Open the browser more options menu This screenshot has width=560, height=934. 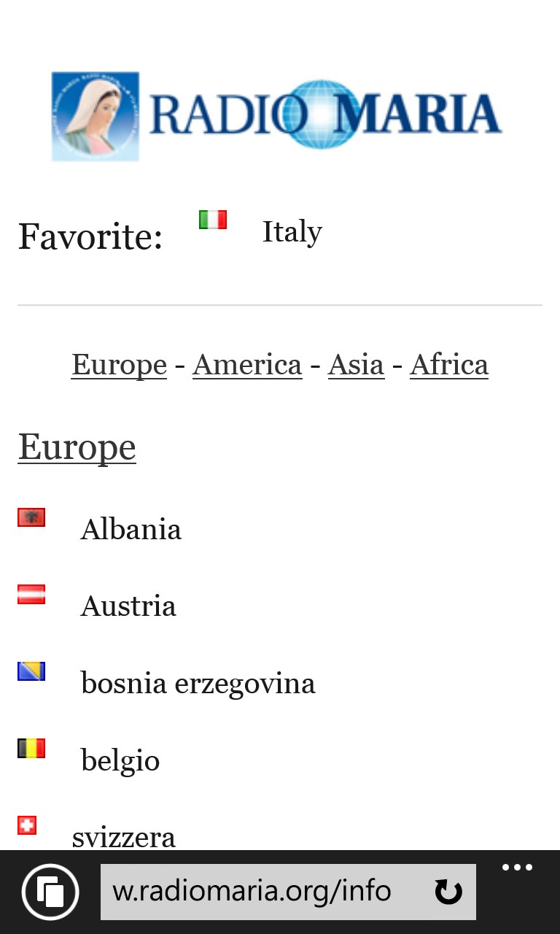(517, 868)
